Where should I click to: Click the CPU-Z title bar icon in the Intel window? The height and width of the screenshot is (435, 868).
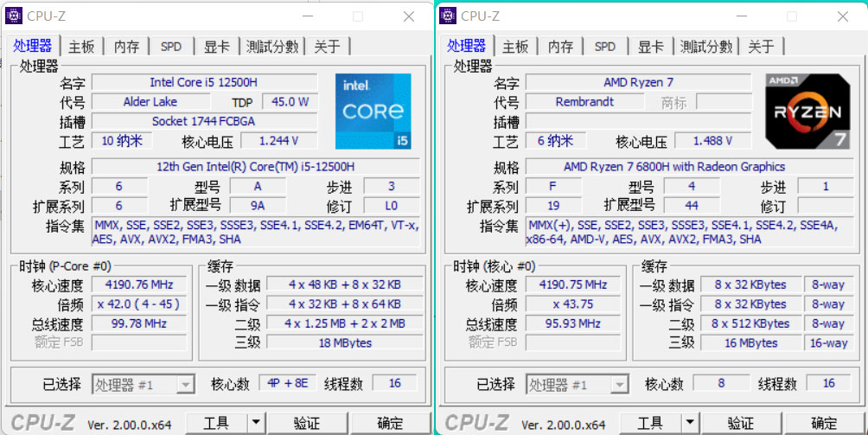click(15, 16)
